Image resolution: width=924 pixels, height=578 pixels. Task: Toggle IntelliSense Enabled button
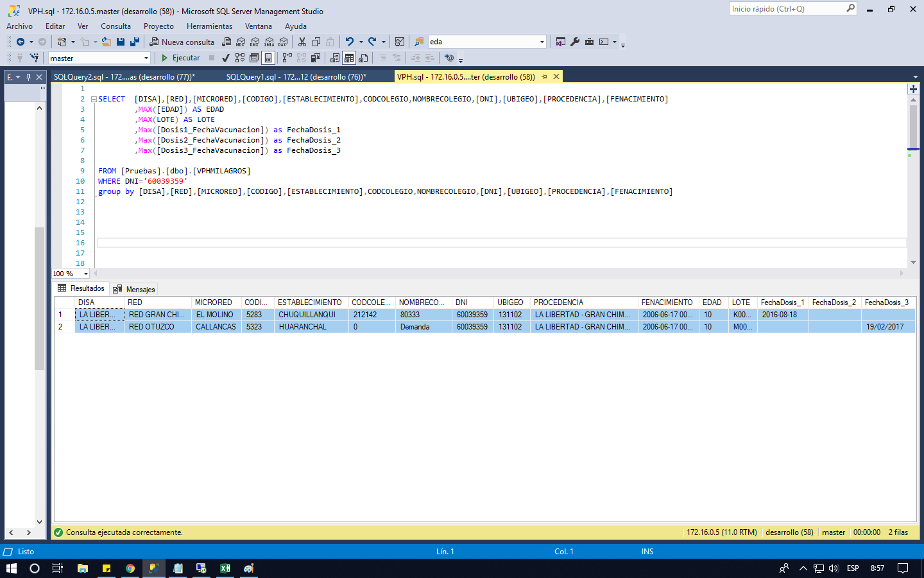pyautogui.click(x=268, y=58)
